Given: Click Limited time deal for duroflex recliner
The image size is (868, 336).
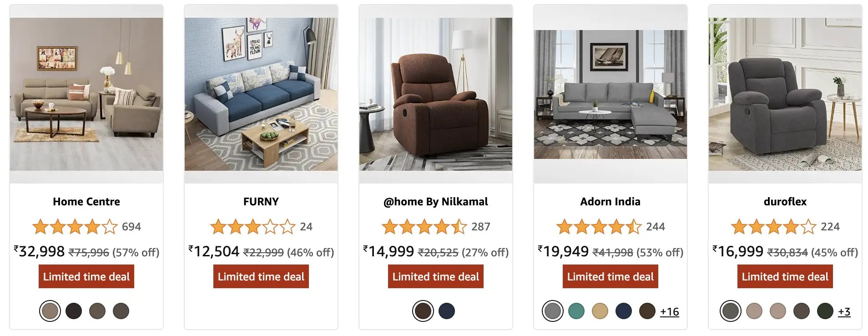Looking at the screenshot, I should [x=784, y=276].
